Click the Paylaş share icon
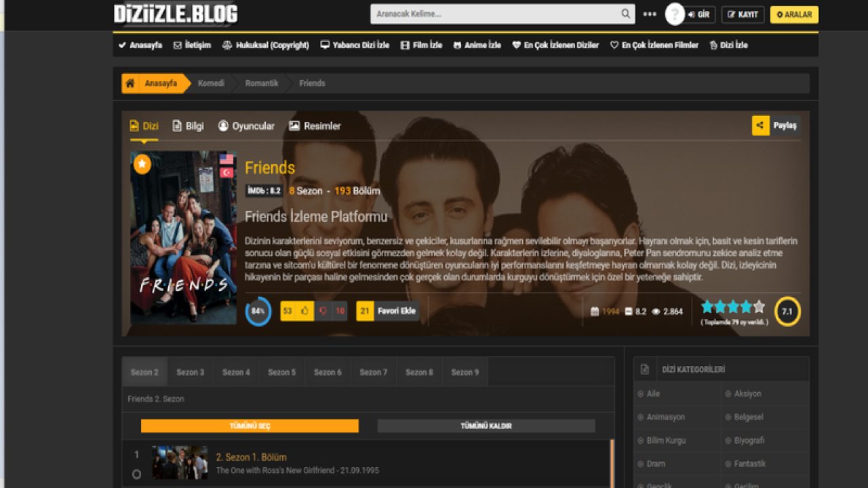868x488 pixels. click(x=760, y=125)
